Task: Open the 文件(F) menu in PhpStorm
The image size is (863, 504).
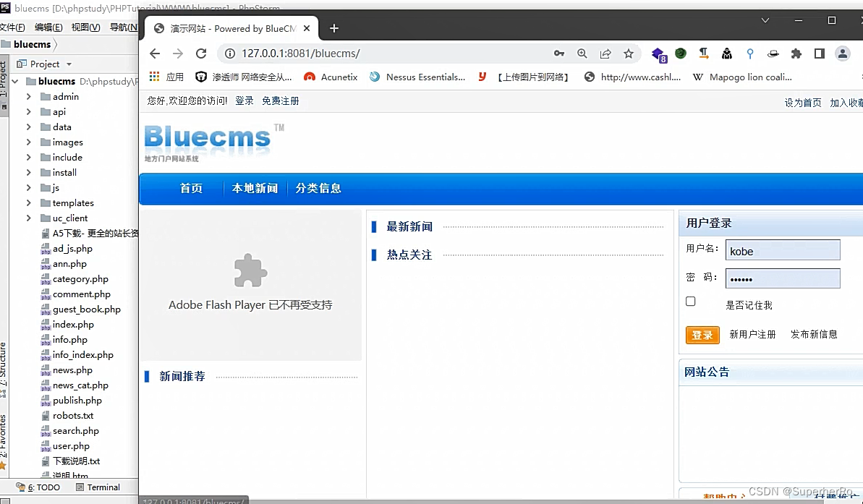Action: point(12,27)
